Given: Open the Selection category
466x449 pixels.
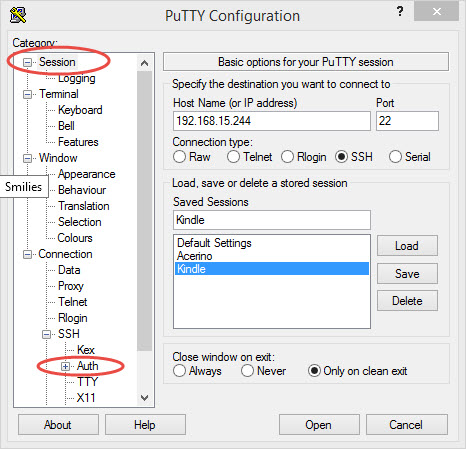Looking at the screenshot, I should pos(80,222).
